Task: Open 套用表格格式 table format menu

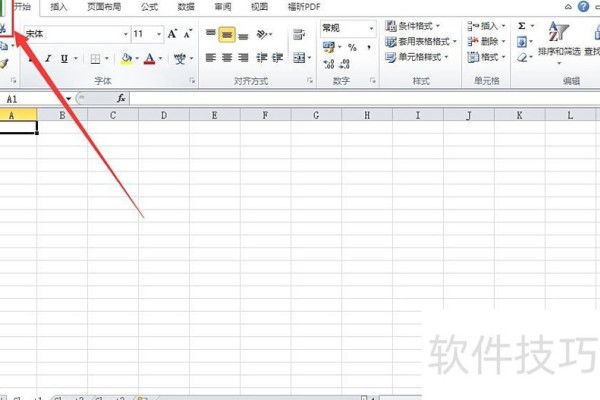Action: pyautogui.click(x=421, y=41)
